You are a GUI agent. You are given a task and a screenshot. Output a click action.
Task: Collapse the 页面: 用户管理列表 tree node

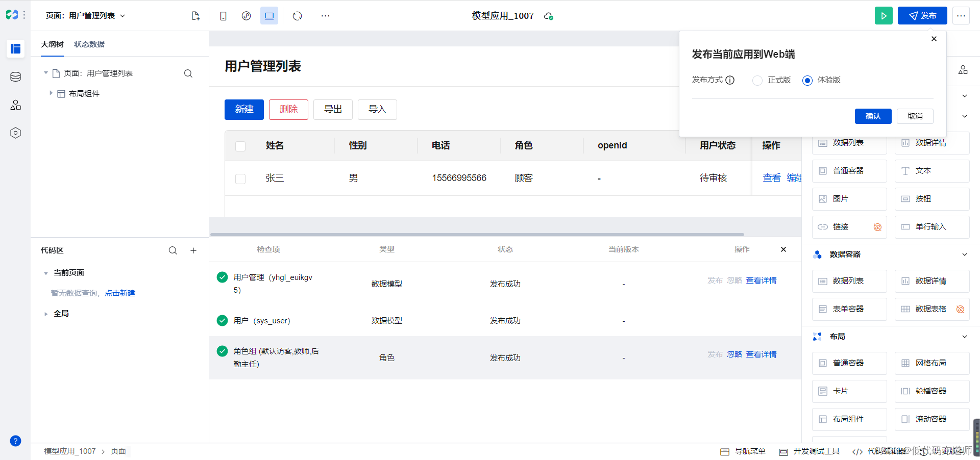click(46, 73)
